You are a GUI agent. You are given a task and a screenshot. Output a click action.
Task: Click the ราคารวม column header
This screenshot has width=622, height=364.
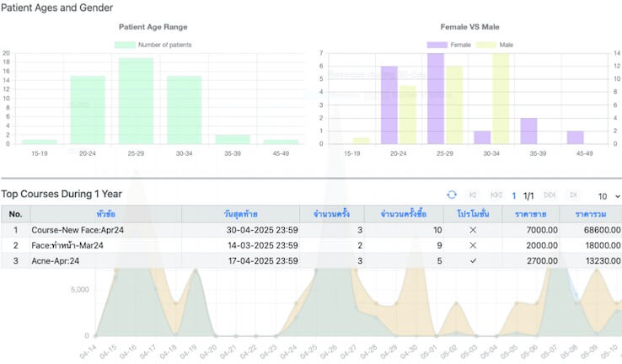591,214
